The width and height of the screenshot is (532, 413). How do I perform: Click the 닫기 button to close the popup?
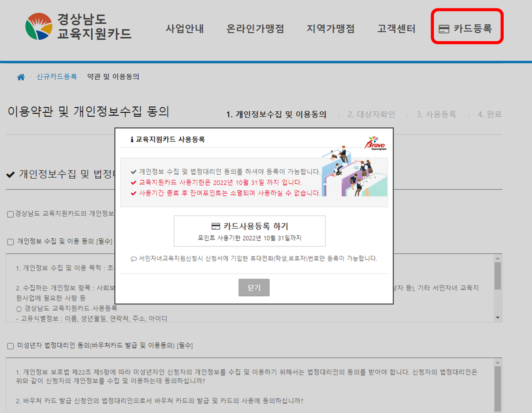tap(254, 288)
